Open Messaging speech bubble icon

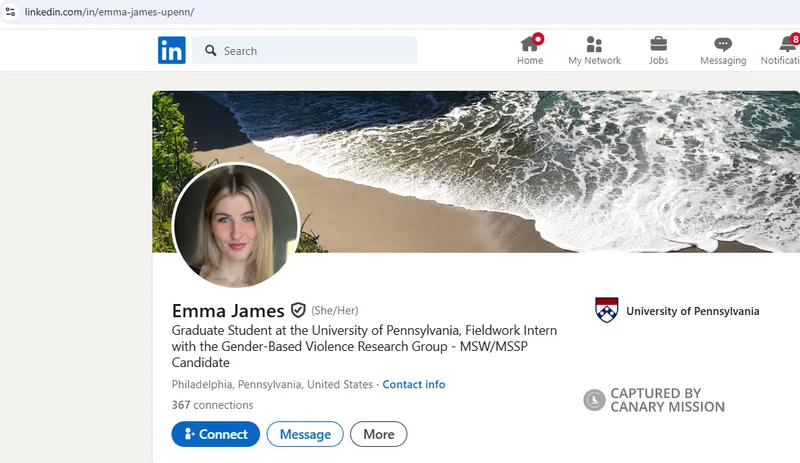[x=723, y=44]
